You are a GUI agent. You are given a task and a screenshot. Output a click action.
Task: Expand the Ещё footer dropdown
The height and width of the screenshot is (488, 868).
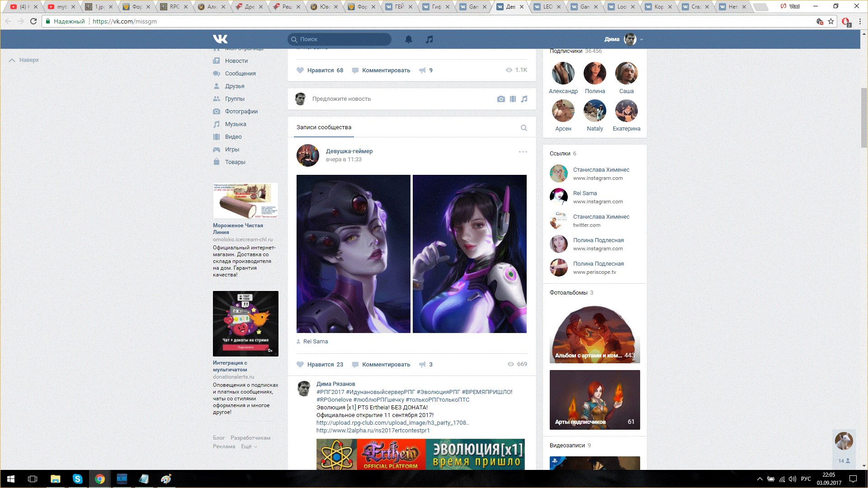249,446
